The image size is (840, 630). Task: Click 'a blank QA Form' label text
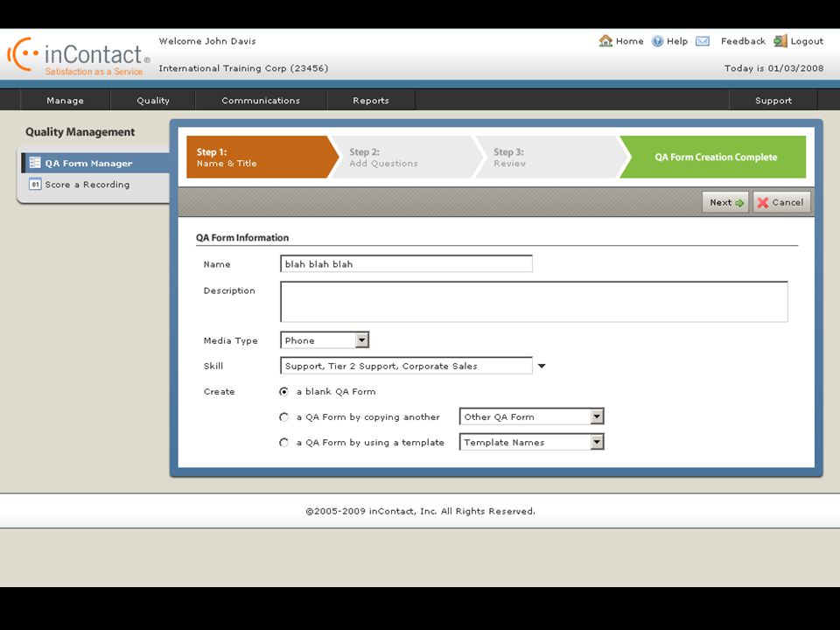coord(336,392)
